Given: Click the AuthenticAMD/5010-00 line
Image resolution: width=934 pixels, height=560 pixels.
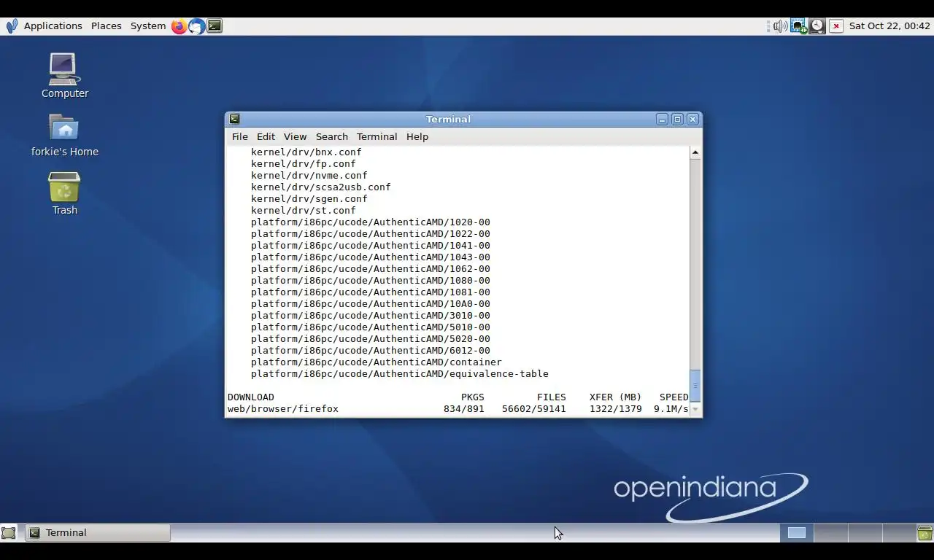Looking at the screenshot, I should [371, 327].
